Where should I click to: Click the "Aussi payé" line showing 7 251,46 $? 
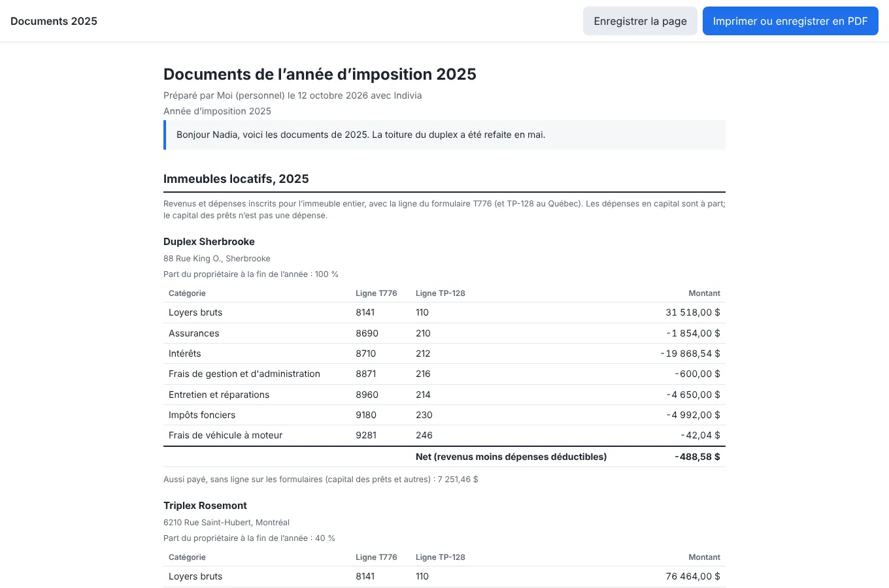(321, 480)
